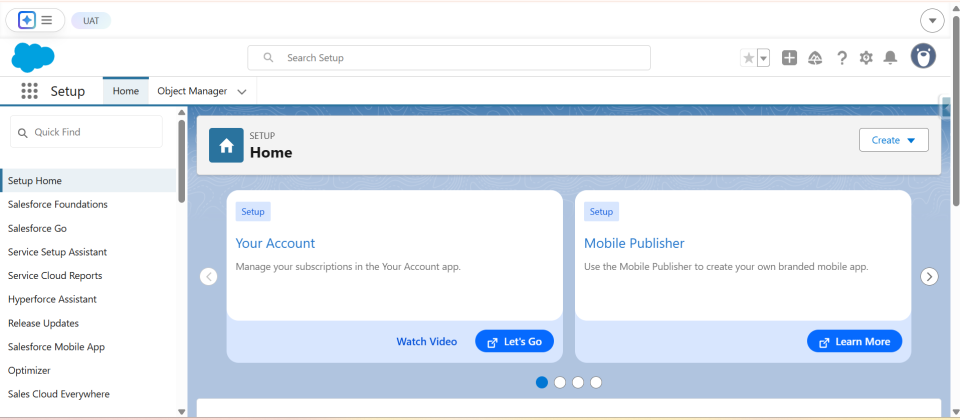Screen dimensions: 960x420
Task: Select the fourth carousel page dot
Action: pyautogui.click(x=596, y=383)
